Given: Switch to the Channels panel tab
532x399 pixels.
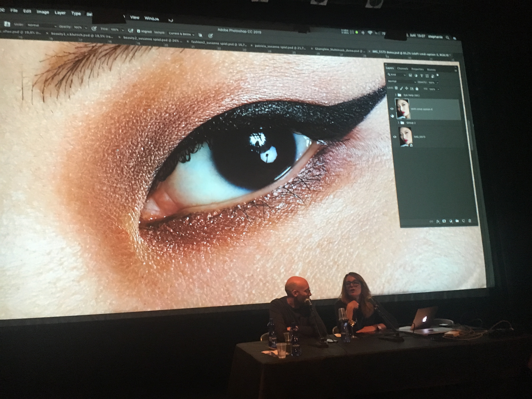Looking at the screenshot, I should pos(402,69).
